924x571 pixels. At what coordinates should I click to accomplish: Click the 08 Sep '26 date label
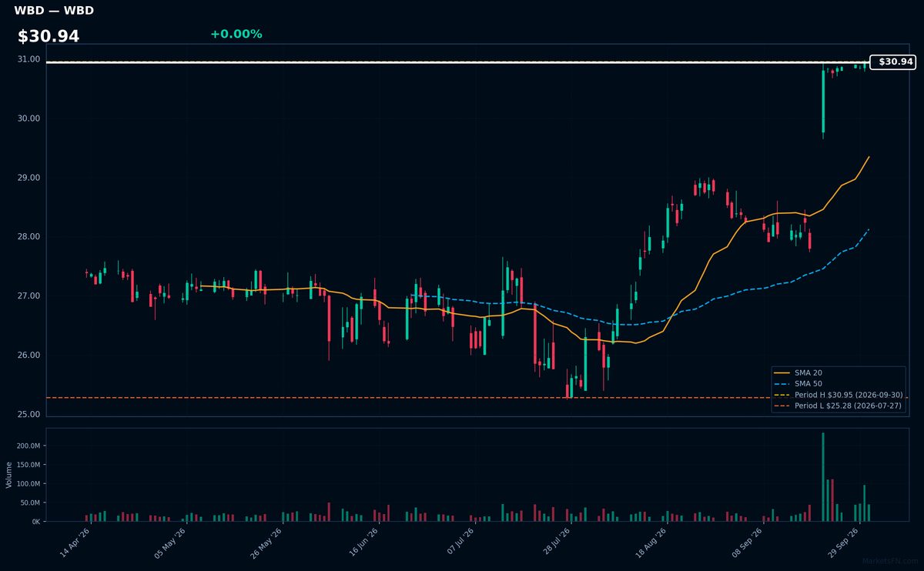click(747, 543)
